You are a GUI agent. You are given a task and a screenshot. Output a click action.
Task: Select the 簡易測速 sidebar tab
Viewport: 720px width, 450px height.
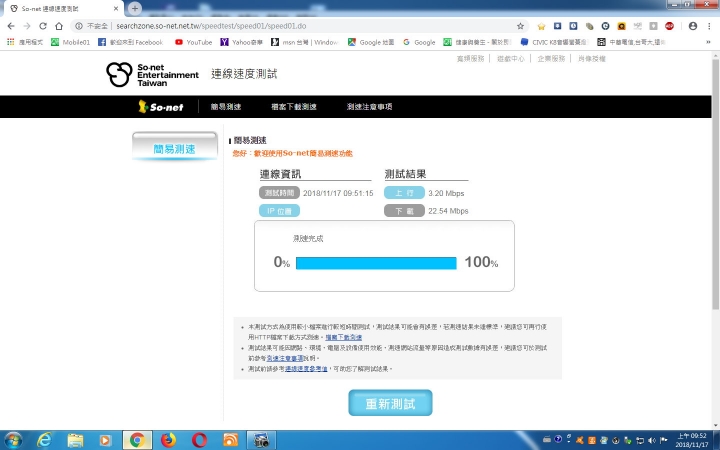point(174,147)
